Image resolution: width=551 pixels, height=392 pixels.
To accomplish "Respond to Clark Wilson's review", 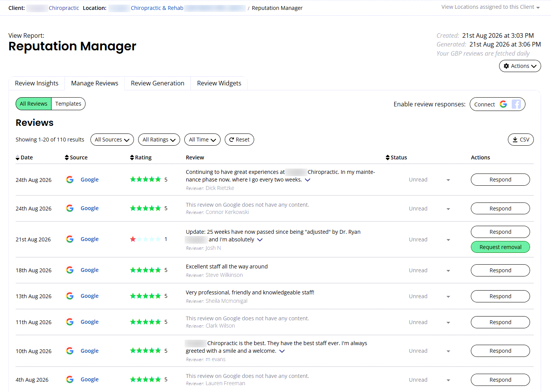I will pos(500,322).
